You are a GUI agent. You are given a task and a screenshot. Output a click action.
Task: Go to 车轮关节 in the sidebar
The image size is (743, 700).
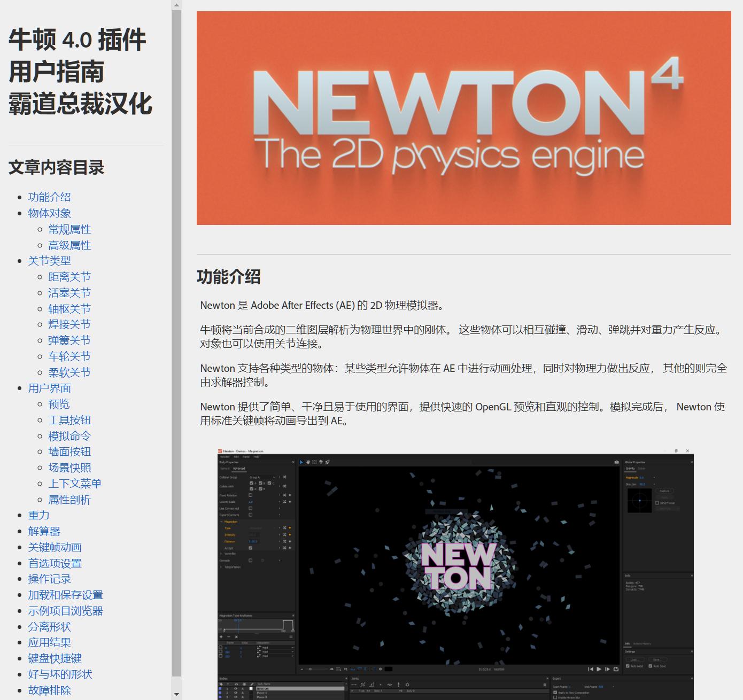pos(69,356)
